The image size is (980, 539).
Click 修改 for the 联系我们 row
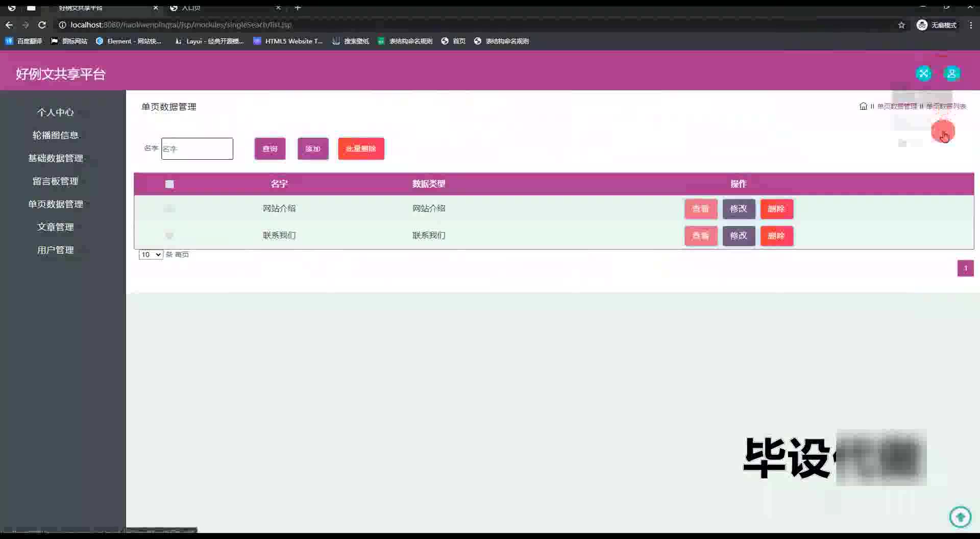tap(739, 236)
